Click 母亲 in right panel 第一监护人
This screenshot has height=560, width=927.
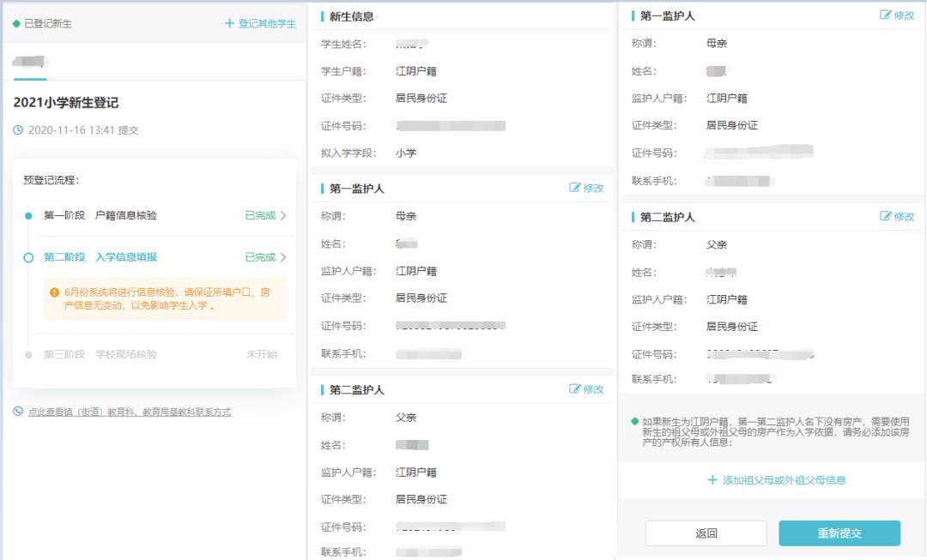pyautogui.click(x=717, y=43)
